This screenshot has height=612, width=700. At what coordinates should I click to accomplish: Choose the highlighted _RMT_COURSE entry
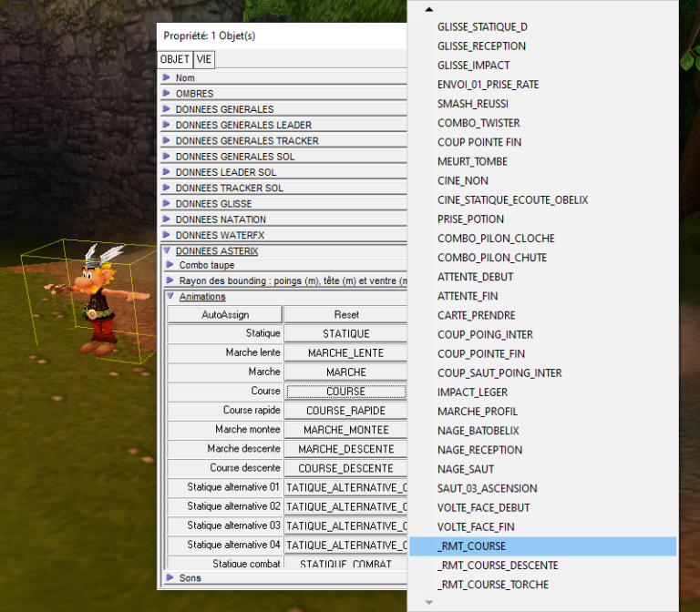(x=543, y=546)
